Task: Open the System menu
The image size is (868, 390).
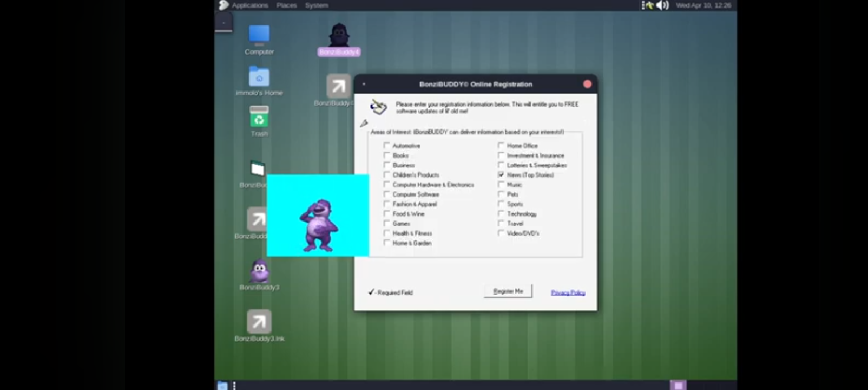Action: [x=317, y=5]
